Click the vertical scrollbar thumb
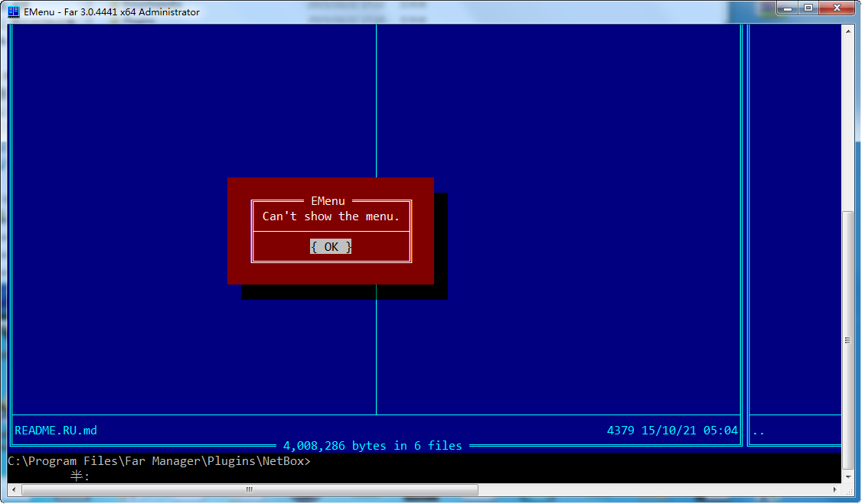 (x=847, y=340)
